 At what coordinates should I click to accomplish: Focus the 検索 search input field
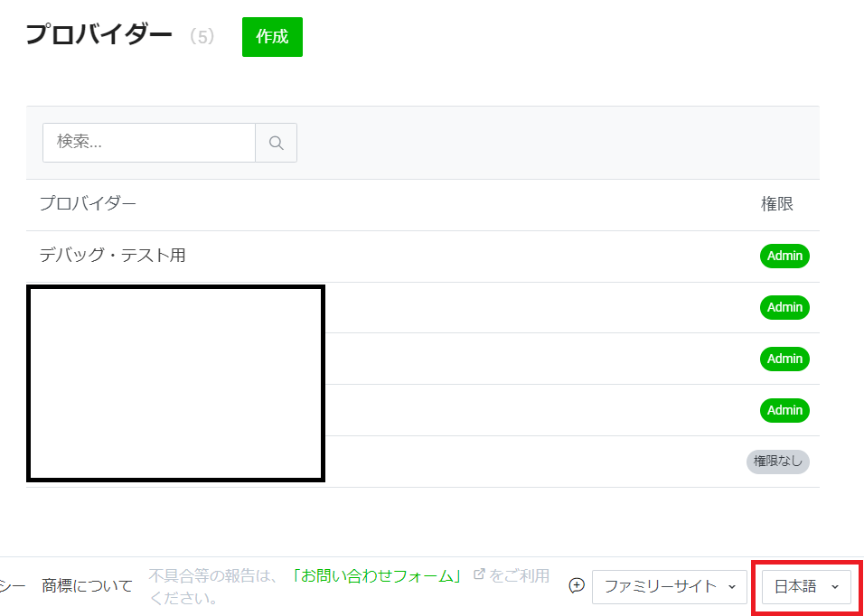149,143
